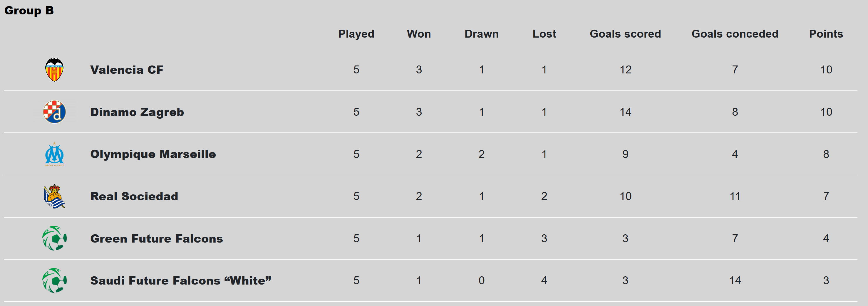This screenshot has width=868, height=306.
Task: Open the Dinamo Zagreb team name
Action: coord(137,112)
